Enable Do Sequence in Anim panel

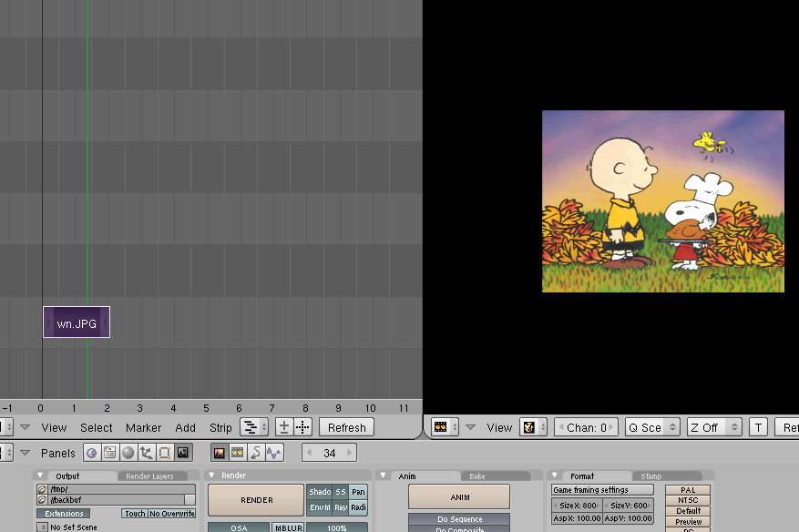[x=459, y=518]
